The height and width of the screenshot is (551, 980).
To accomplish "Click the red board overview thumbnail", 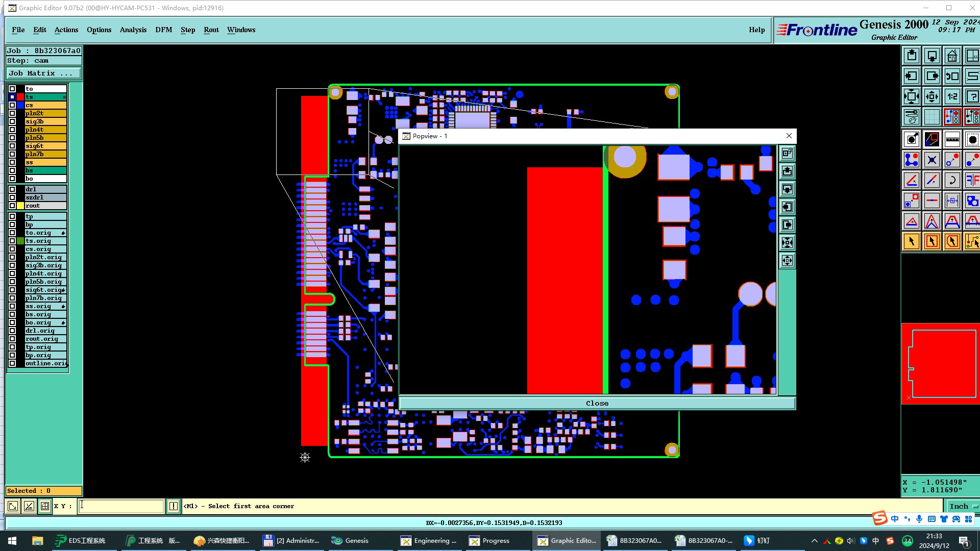I will [x=940, y=363].
